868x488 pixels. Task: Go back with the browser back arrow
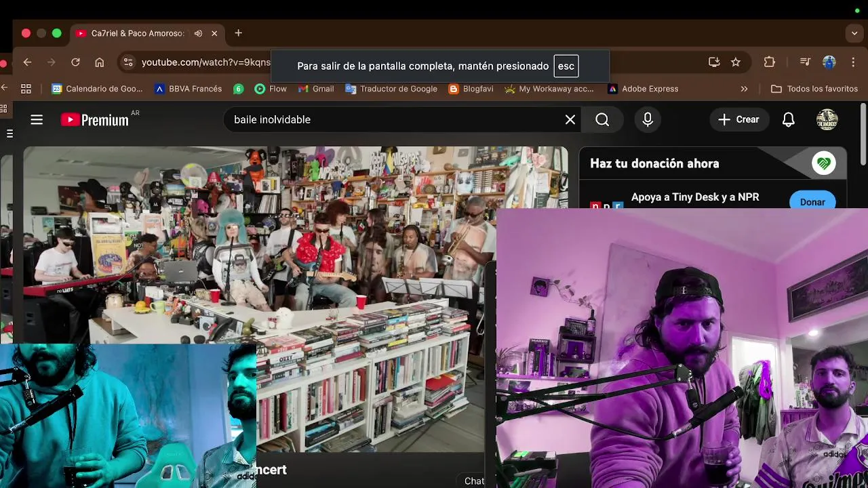pyautogui.click(x=27, y=62)
